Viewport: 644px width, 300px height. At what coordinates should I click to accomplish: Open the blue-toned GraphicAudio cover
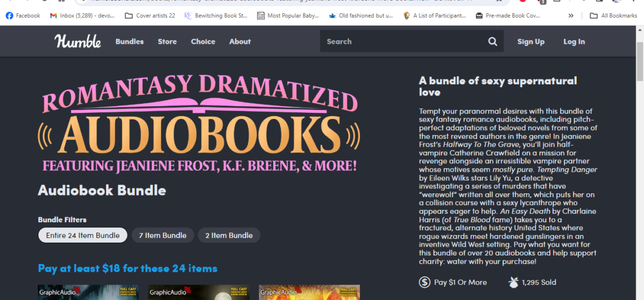88,292
